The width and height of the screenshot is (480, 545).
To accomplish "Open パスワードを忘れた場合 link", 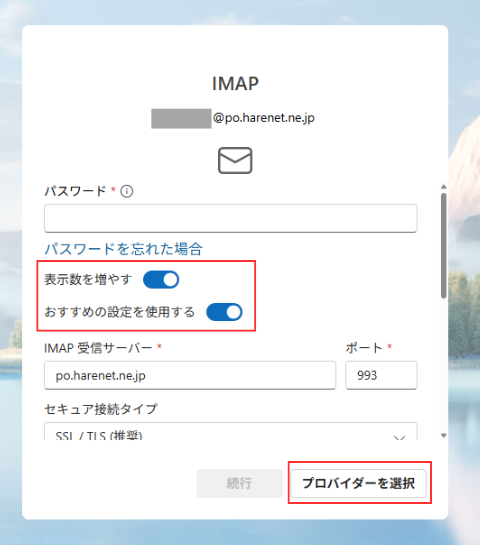I will (x=123, y=249).
